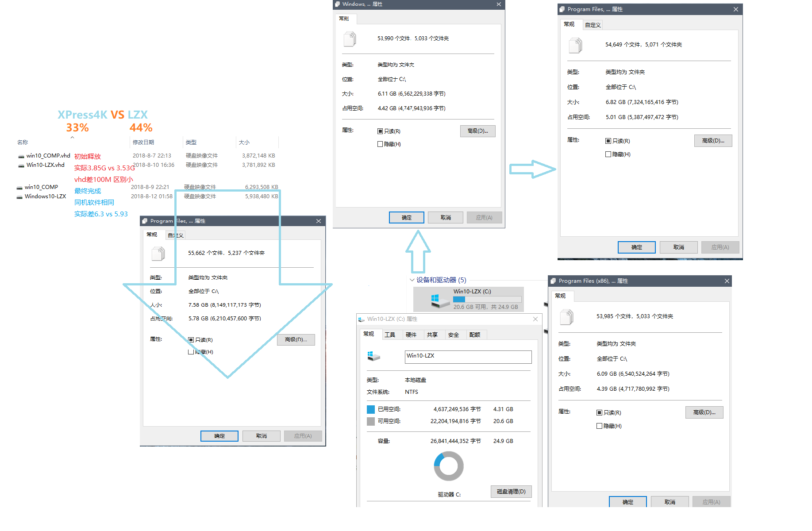Open 高级(D)... in the 54,649-file Program Files dialog

713,141
